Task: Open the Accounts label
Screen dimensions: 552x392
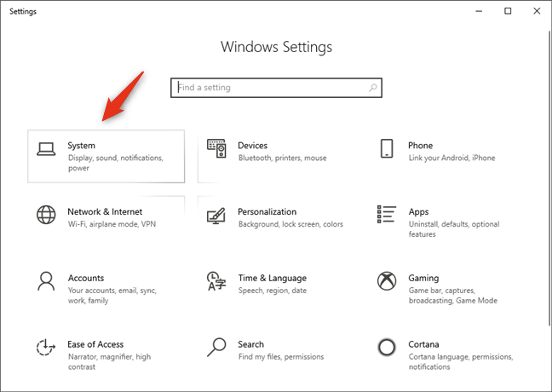Action: [86, 278]
